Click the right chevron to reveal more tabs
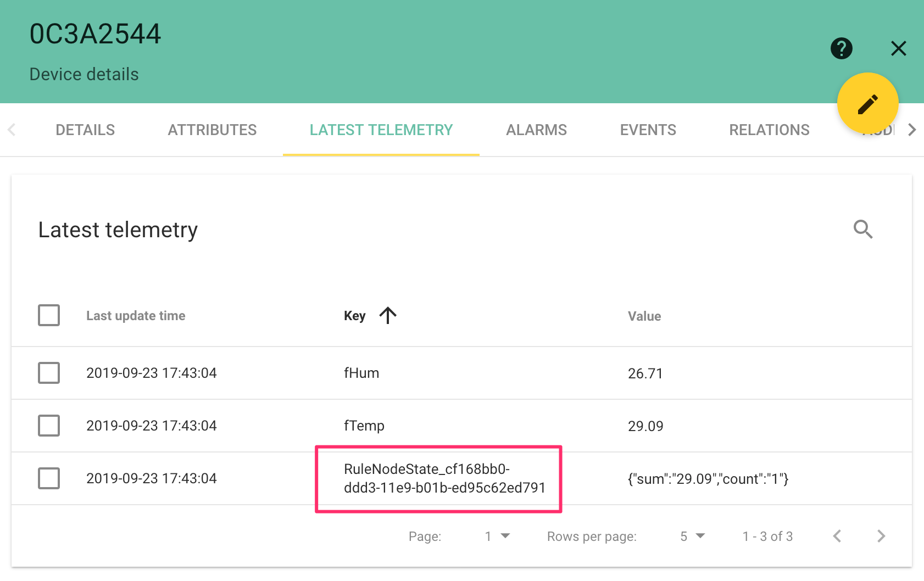The width and height of the screenshot is (924, 581). click(912, 130)
